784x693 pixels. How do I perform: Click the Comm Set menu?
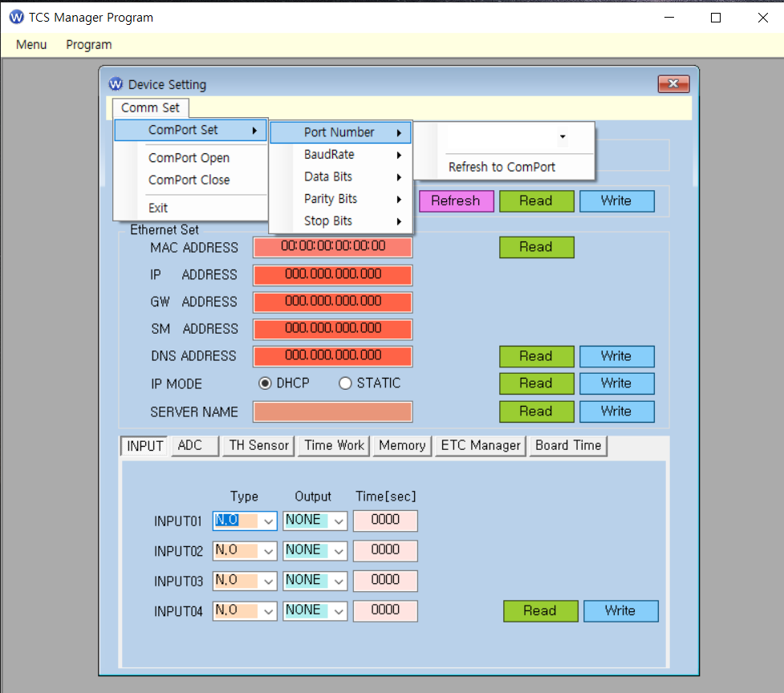point(150,108)
